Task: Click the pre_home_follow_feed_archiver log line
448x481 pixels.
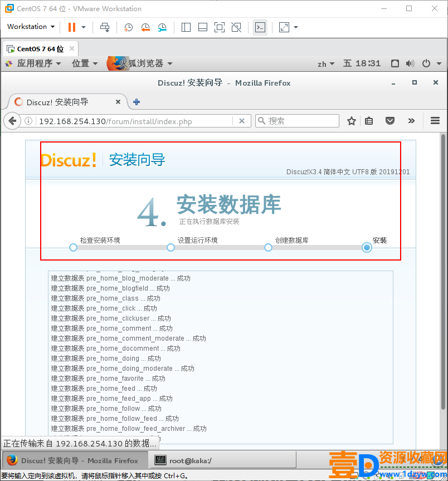Action: tap(129, 429)
